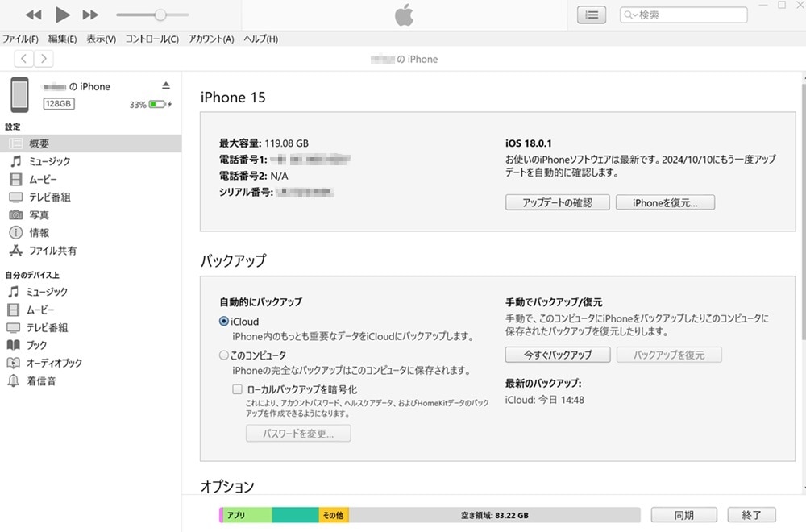Click the アップデートの確認 button
This screenshot has height=532, width=806.
click(x=557, y=202)
